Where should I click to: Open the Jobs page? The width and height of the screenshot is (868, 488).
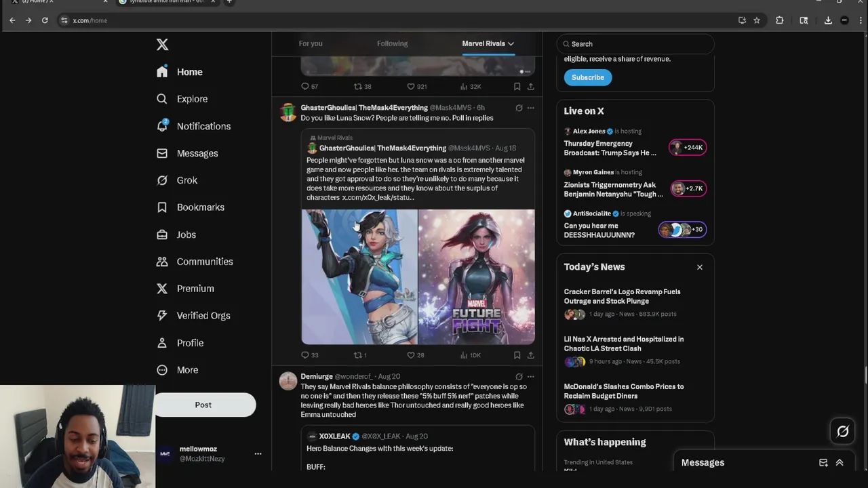[176, 235]
